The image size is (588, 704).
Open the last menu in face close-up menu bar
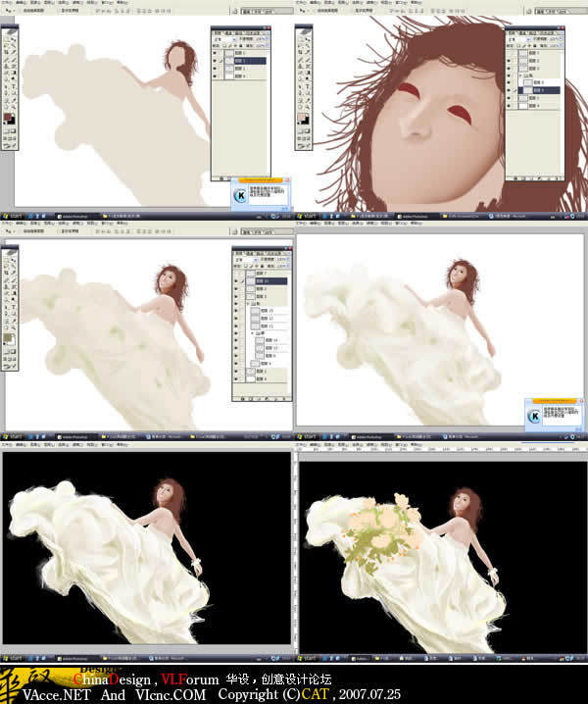(416, 3)
